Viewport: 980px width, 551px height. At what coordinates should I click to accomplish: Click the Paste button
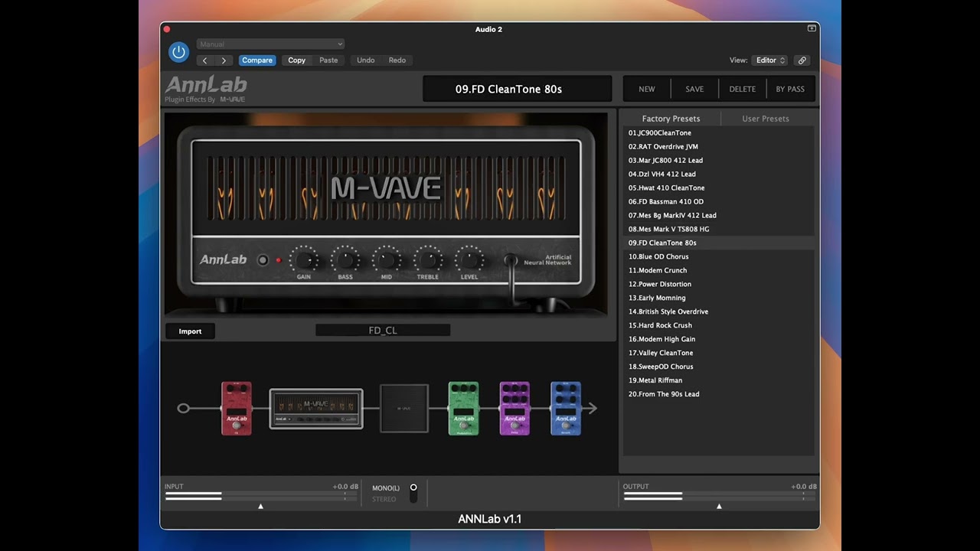pos(328,60)
